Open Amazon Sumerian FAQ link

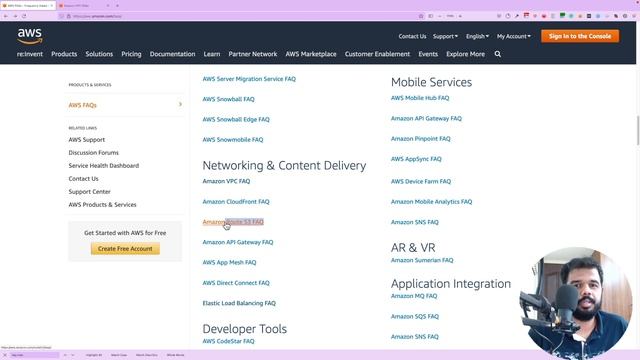(x=422, y=260)
